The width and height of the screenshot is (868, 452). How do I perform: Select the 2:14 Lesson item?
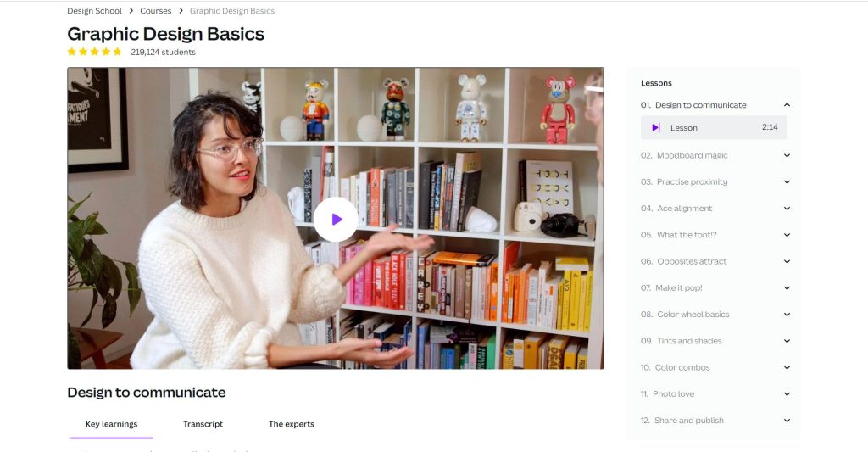(x=714, y=127)
